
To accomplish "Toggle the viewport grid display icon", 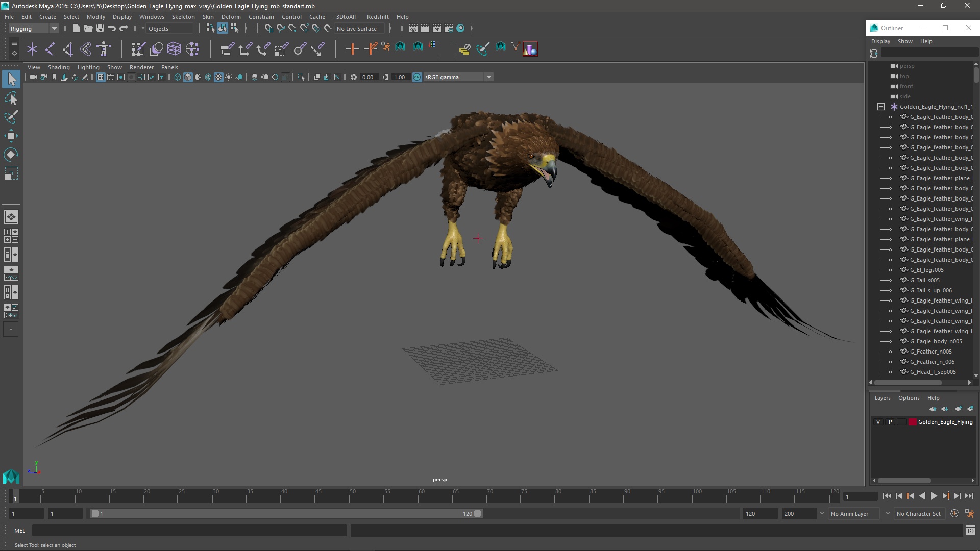I will tap(101, 77).
